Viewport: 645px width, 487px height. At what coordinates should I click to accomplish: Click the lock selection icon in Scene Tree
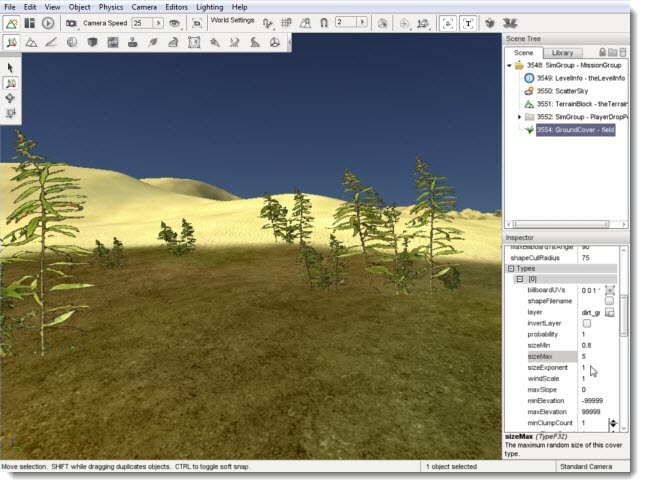pyautogui.click(x=601, y=52)
